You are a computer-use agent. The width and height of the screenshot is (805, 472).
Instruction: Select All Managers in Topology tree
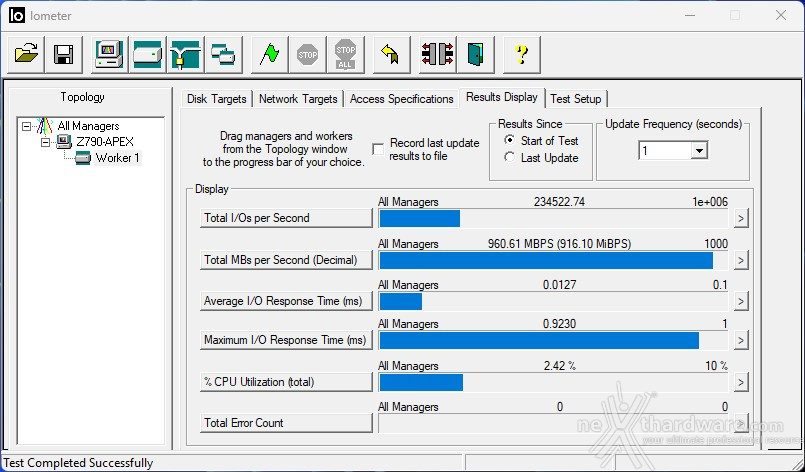coord(88,126)
